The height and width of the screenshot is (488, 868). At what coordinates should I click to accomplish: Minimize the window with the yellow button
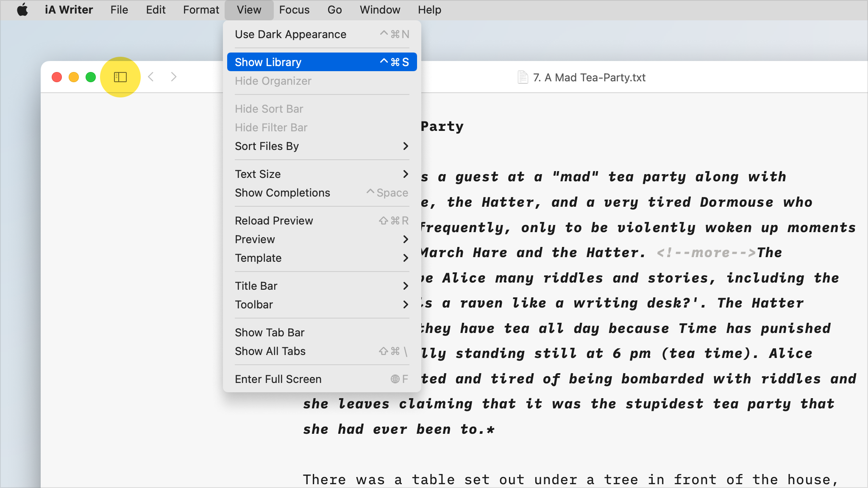pos(74,77)
